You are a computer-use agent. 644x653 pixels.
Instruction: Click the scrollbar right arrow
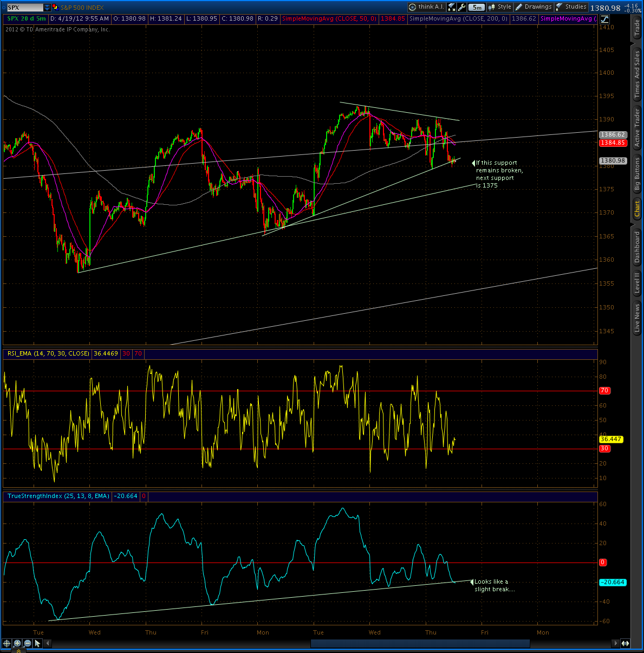point(615,643)
